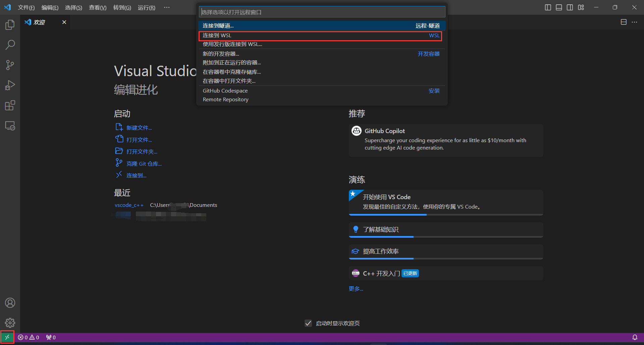The width and height of the screenshot is (644, 345).
Task: Close the 欢迎 tab
Action: click(x=64, y=22)
